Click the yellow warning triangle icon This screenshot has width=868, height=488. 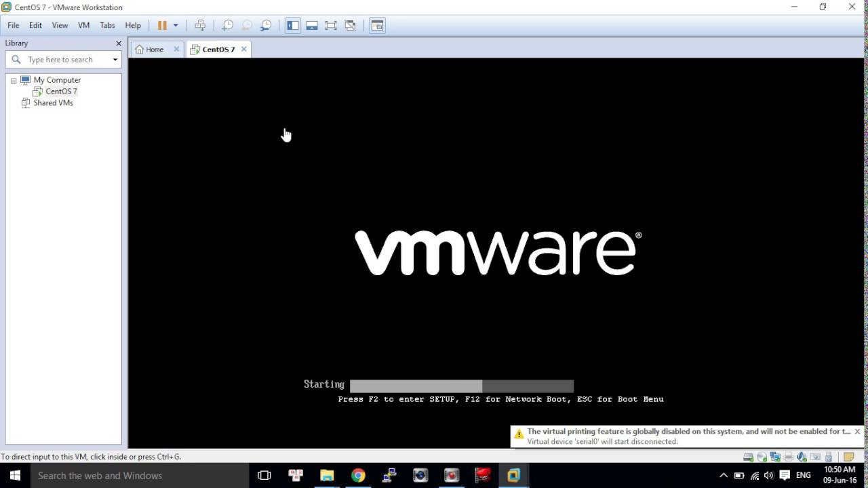click(519, 434)
